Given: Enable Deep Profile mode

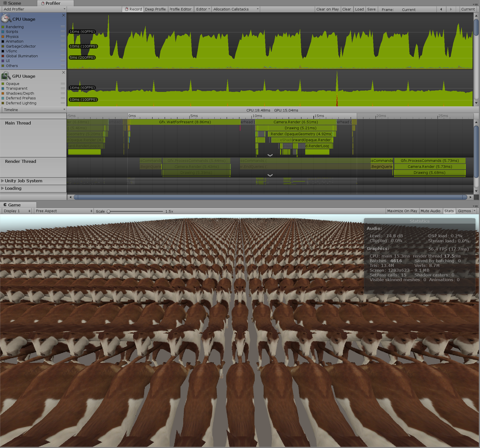Looking at the screenshot, I should 155,9.
